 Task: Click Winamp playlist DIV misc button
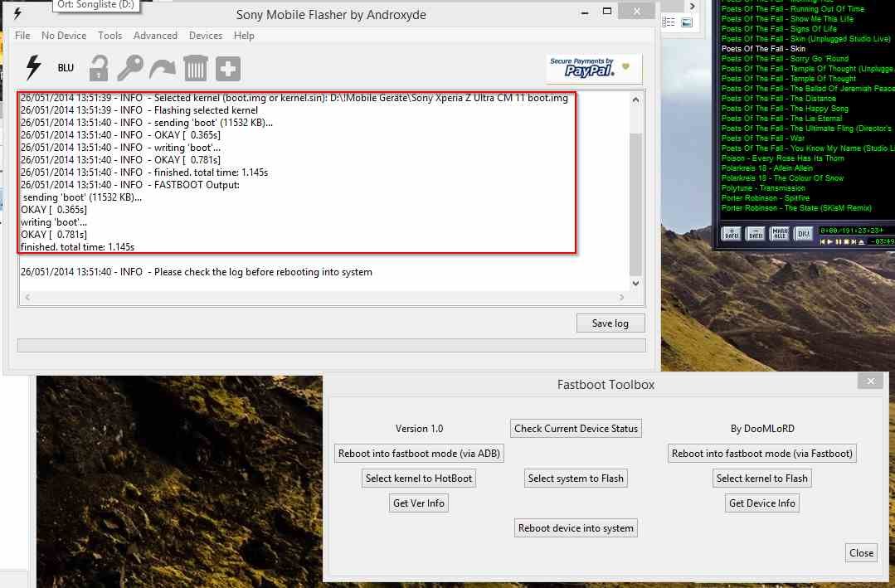[804, 234]
